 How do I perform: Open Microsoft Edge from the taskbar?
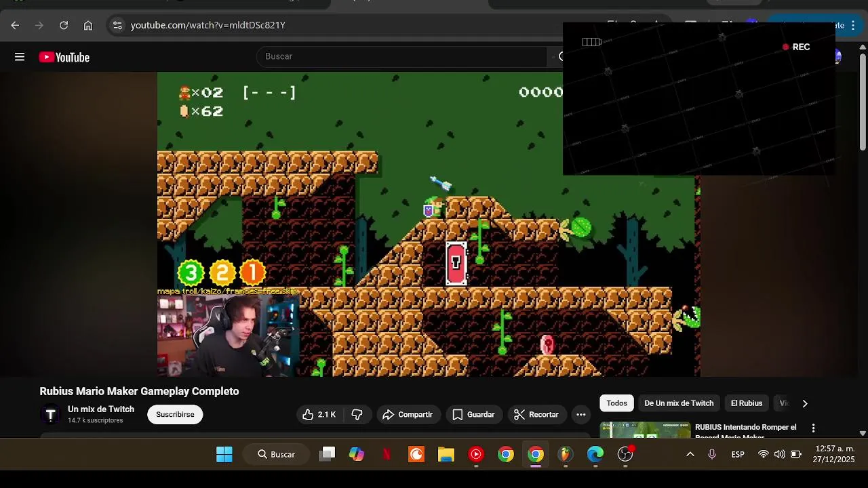tap(595, 454)
